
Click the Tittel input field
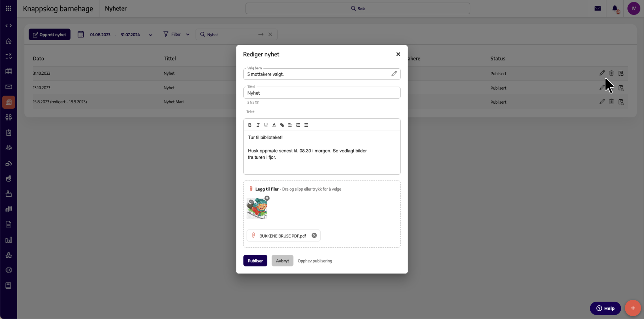[x=322, y=93]
